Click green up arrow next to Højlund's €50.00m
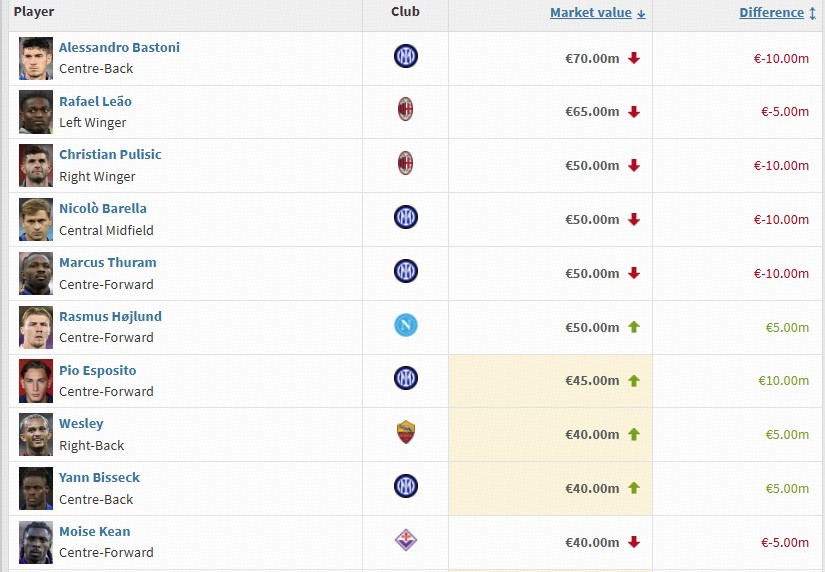Screen dimensions: 825x572 coord(634,327)
